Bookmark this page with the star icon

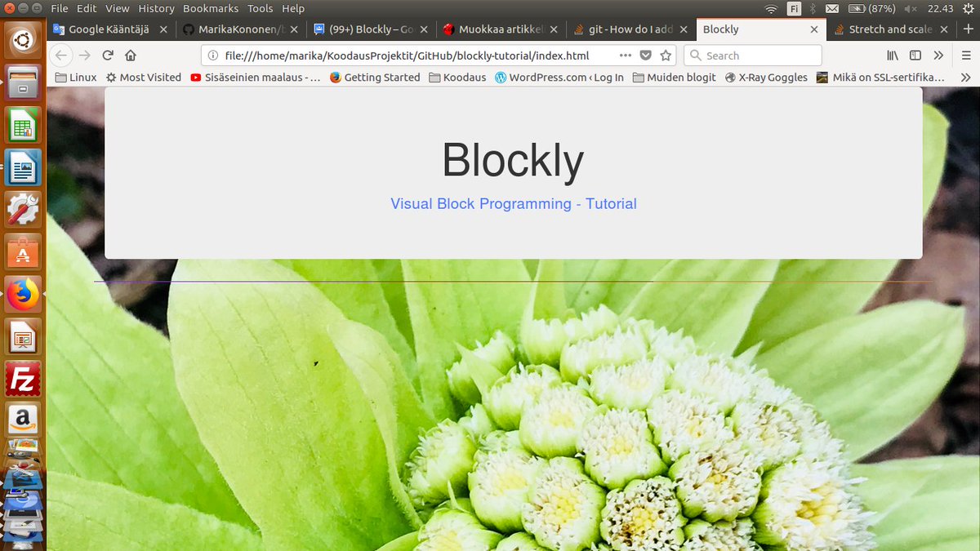666,56
